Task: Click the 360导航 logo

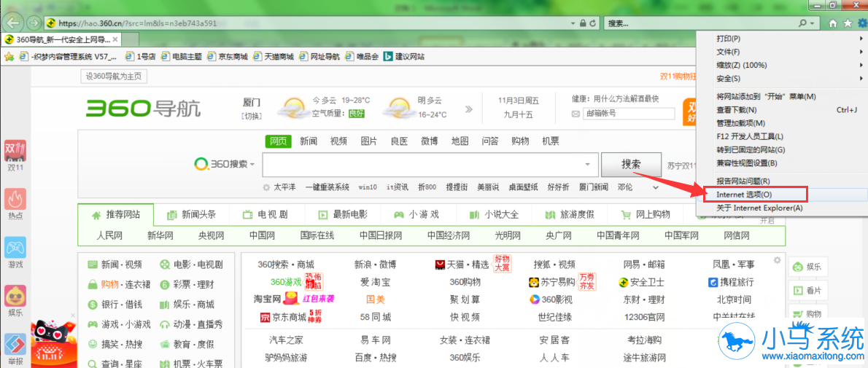Action: point(144,109)
